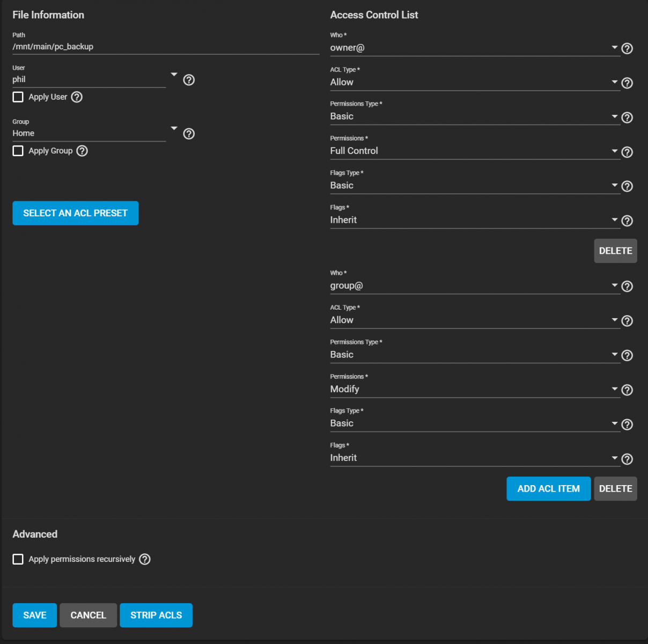Open help for owner@ Who field

[x=627, y=48]
